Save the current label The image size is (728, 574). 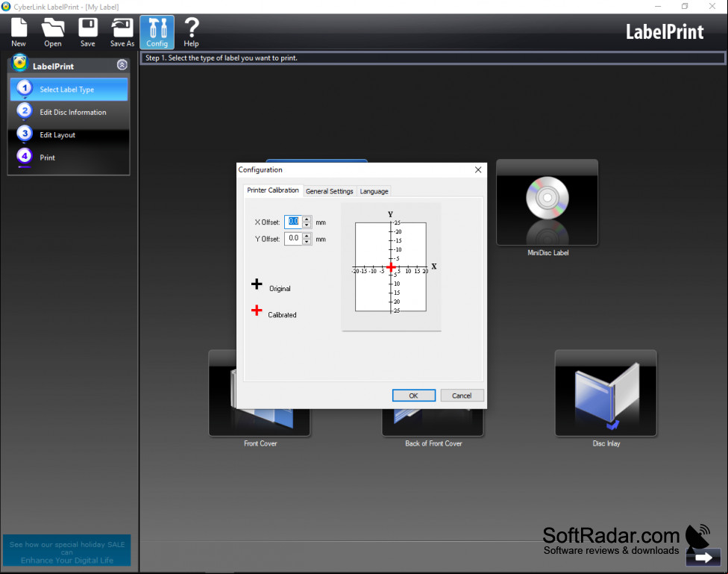[88, 32]
